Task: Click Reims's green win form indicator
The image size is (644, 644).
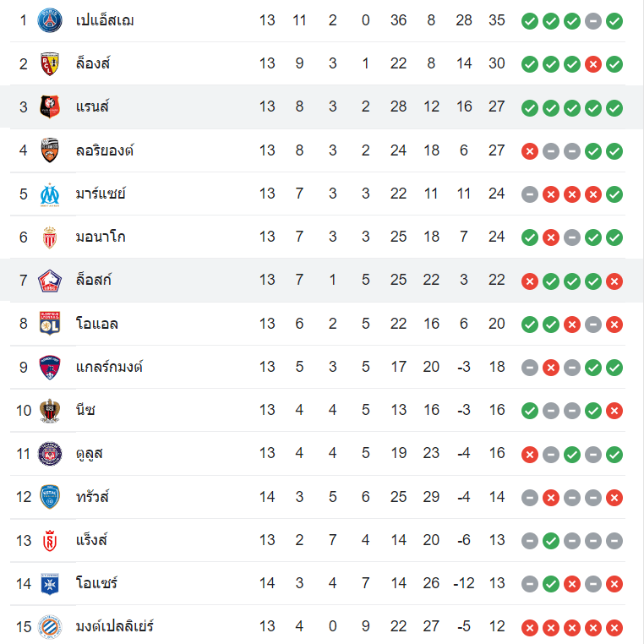Action: coord(551,540)
